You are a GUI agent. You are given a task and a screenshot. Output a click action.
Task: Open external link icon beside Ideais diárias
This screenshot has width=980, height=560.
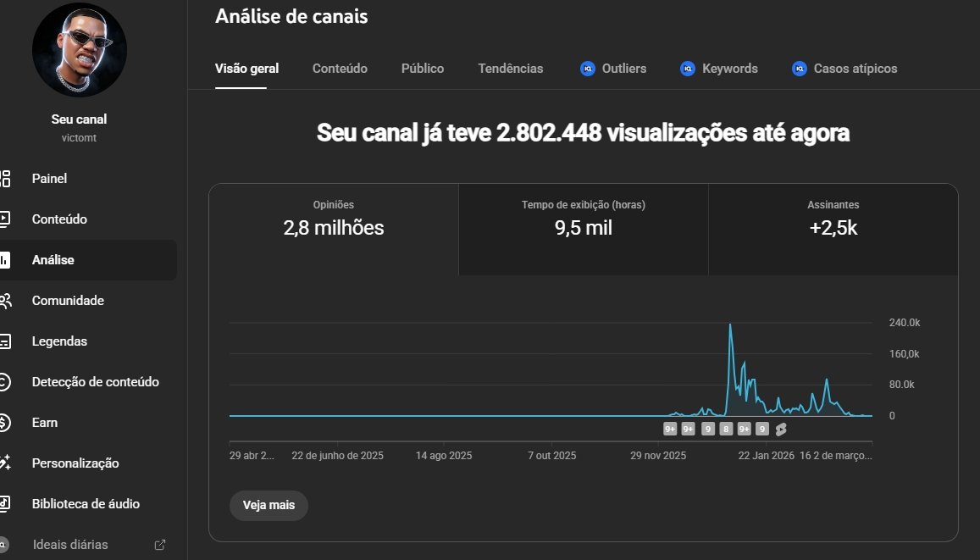(x=160, y=545)
